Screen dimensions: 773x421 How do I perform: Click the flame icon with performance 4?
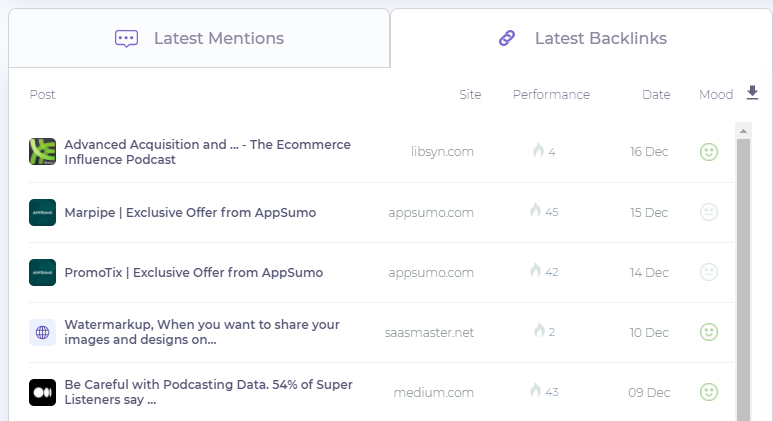point(538,150)
